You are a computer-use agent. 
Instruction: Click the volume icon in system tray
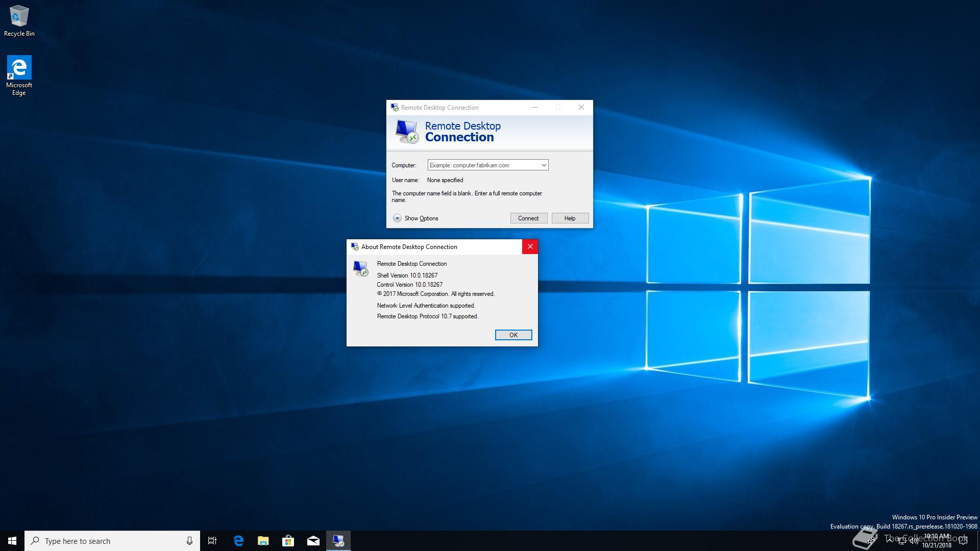pos(914,541)
